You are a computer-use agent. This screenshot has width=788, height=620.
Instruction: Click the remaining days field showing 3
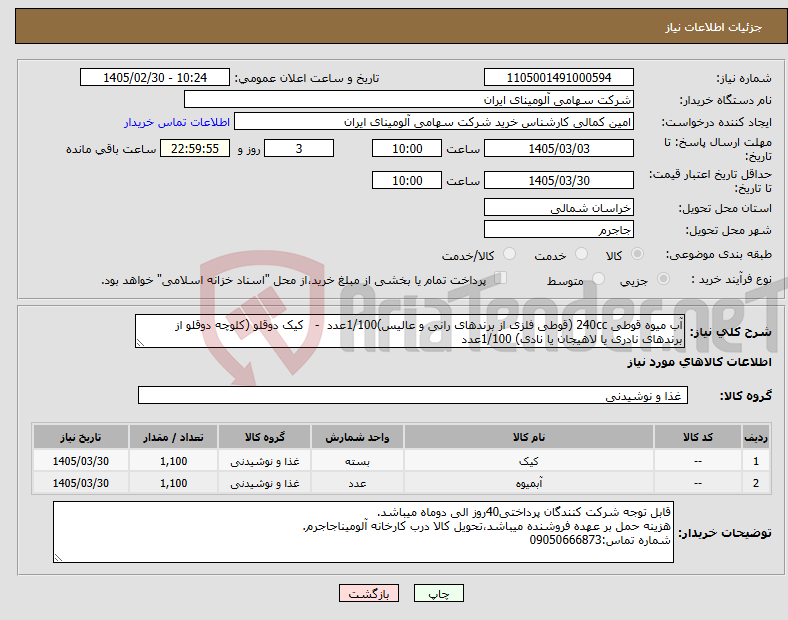[299, 148]
